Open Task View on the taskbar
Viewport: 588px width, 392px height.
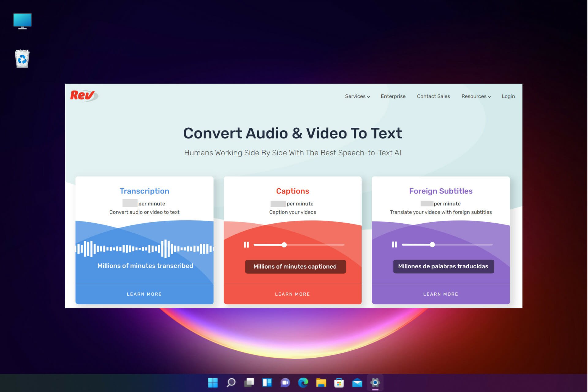coord(249,383)
